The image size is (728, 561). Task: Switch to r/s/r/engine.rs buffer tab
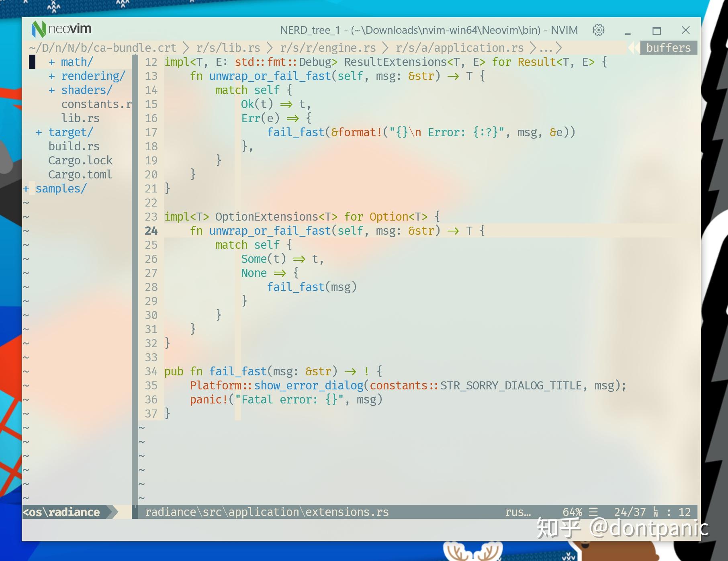(x=328, y=48)
